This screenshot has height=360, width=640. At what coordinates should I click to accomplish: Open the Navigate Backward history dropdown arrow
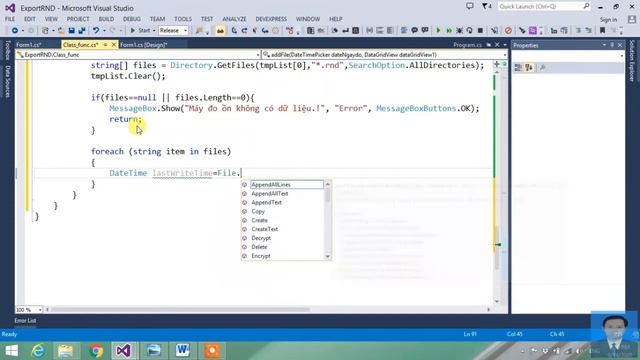tap(23, 31)
